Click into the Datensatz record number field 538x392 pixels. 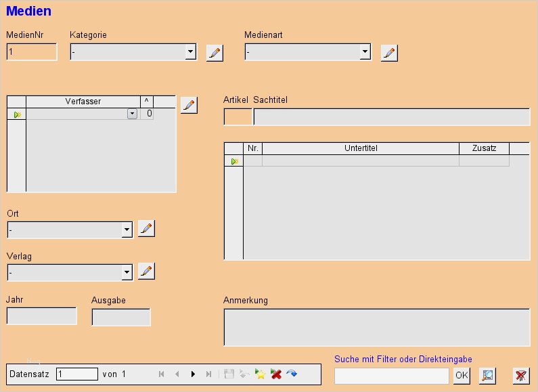[77, 374]
